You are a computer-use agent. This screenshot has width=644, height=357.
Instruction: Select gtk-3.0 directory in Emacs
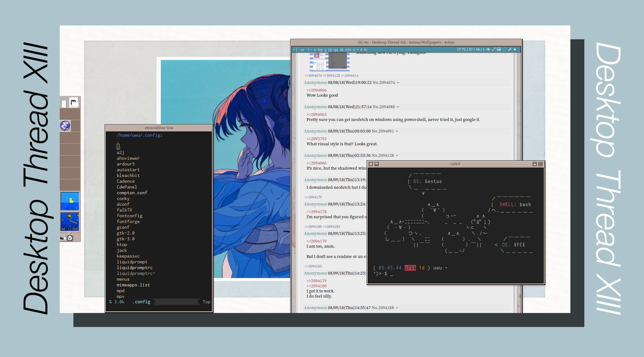(126, 239)
